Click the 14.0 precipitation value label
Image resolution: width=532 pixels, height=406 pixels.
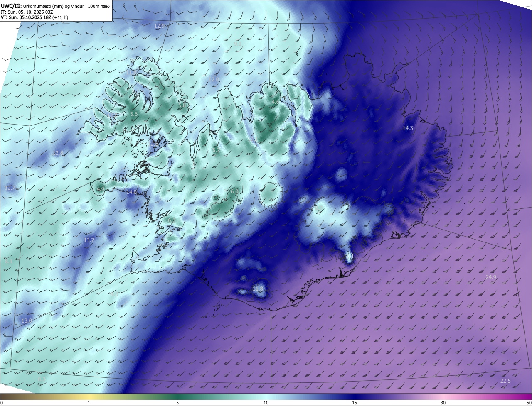click(x=131, y=192)
